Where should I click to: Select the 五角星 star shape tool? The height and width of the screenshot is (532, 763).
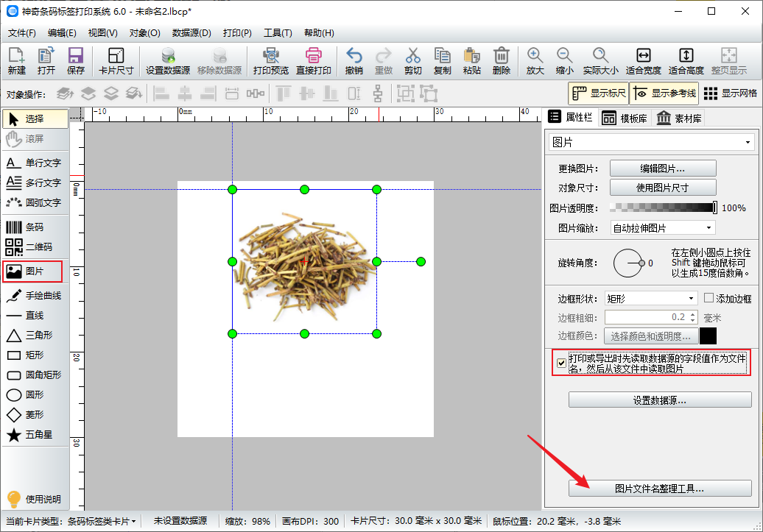coord(35,435)
